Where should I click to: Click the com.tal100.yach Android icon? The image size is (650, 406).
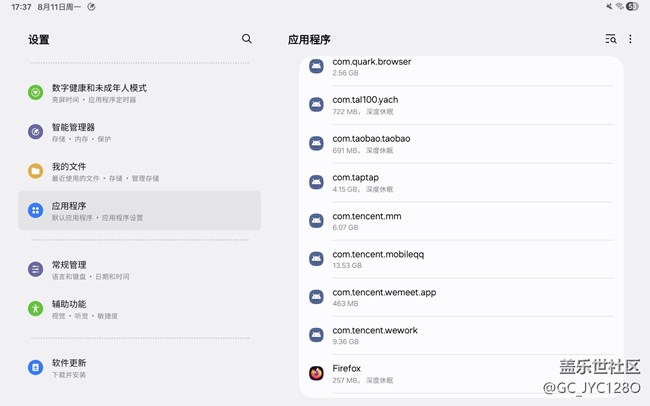[316, 105]
